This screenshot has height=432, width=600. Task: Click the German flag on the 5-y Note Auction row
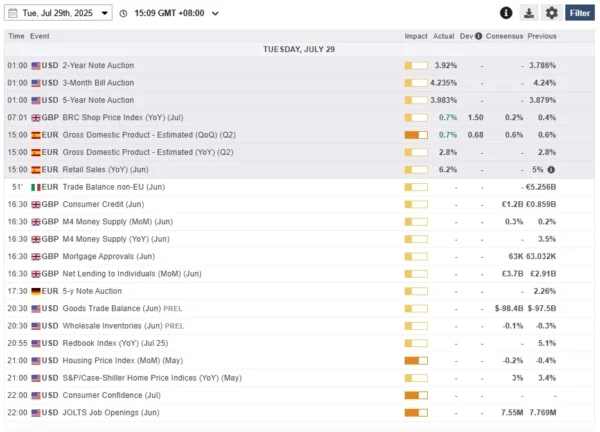[37, 291]
